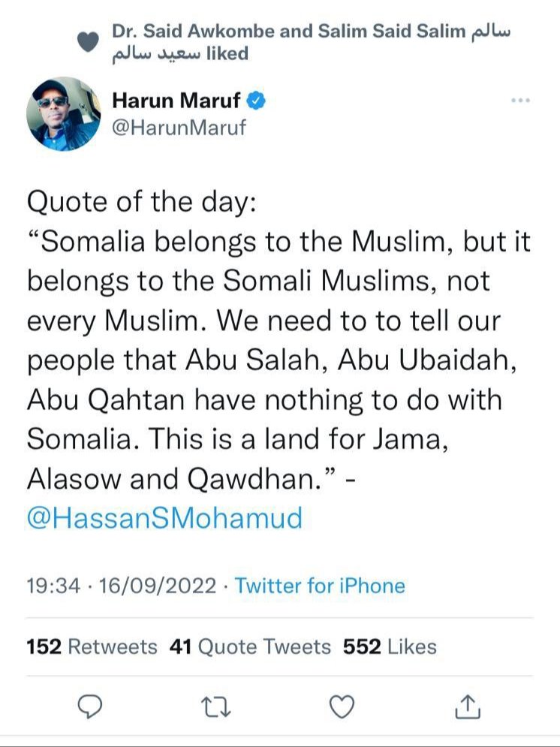View the 552 Likes list
Screen dimensions: 560x747
390,646
